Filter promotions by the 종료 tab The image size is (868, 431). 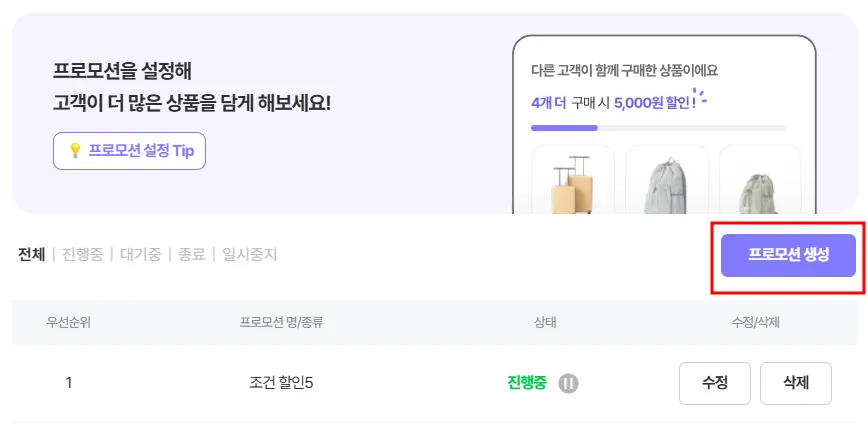pyautogui.click(x=191, y=254)
